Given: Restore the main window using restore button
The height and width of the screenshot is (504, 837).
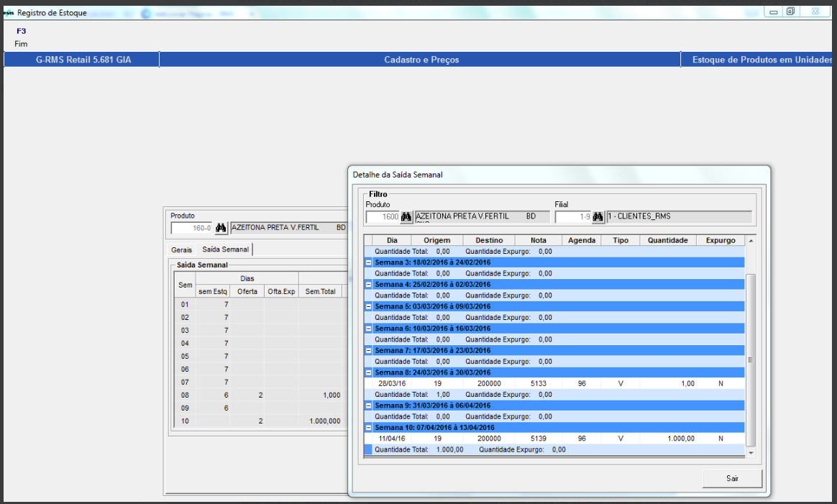Looking at the screenshot, I should coord(790,12).
